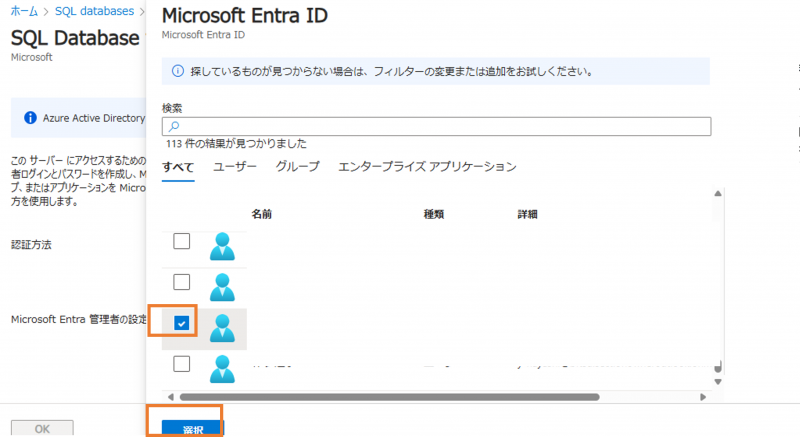800x437 pixels.
Task: Click the list's scroll up arrow
Action: click(718, 194)
